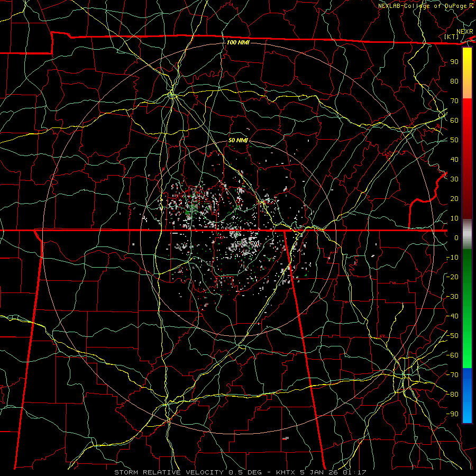Pick the bright red segment near 60 knots
The image size is (476, 476).
pos(467,117)
